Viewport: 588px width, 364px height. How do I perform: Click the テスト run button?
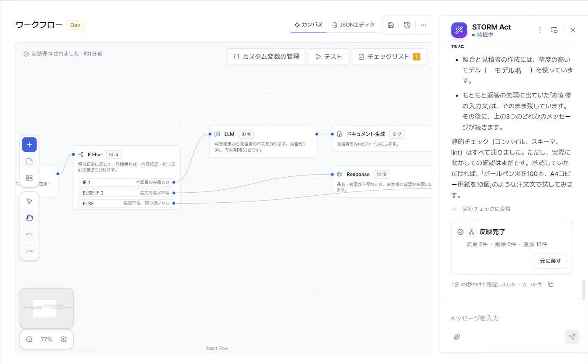pyautogui.click(x=328, y=56)
